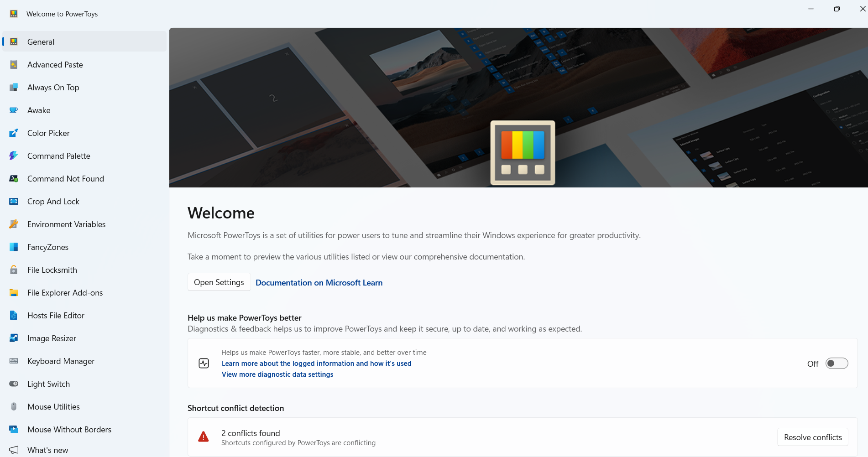Viewport: 868px width, 457px height.
Task: Click the "Shortcut conflict detection" heading
Action: [236, 408]
